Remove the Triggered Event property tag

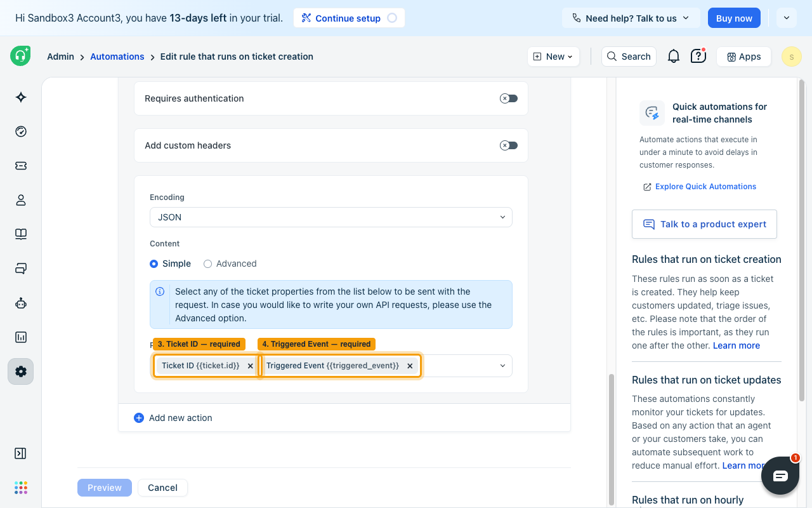point(410,366)
